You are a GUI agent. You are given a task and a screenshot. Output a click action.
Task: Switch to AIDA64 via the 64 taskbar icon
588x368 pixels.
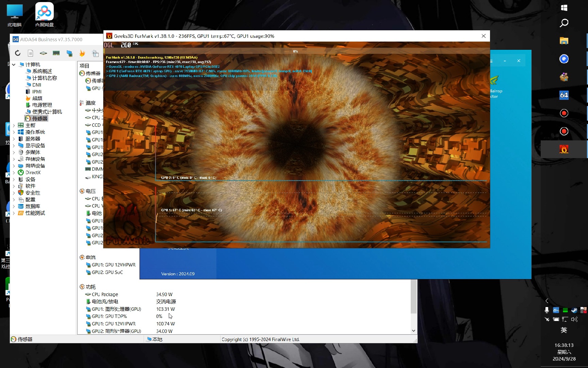point(564,95)
